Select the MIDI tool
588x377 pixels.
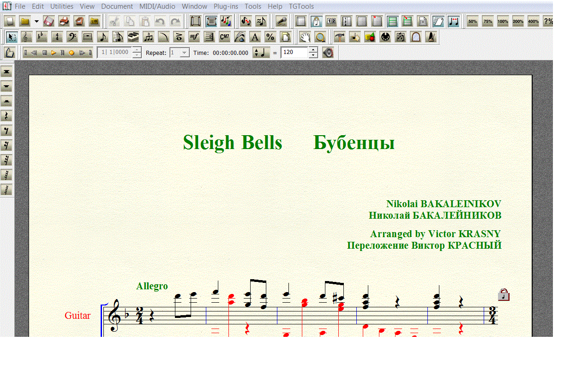tap(385, 37)
